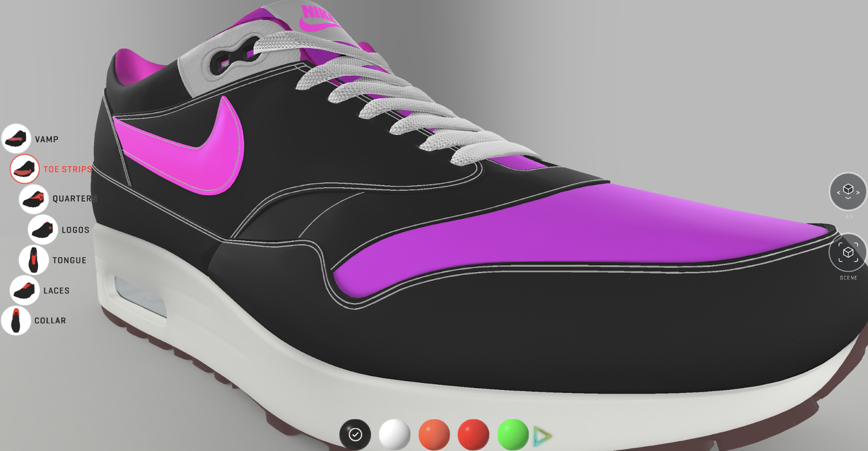Screen dimensions: 868x451
Task: Open the Scene view icon
Action: 848,253
